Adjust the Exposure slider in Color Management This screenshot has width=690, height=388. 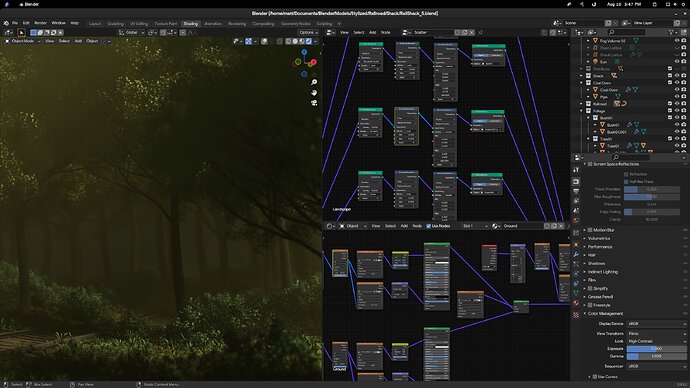(657, 349)
